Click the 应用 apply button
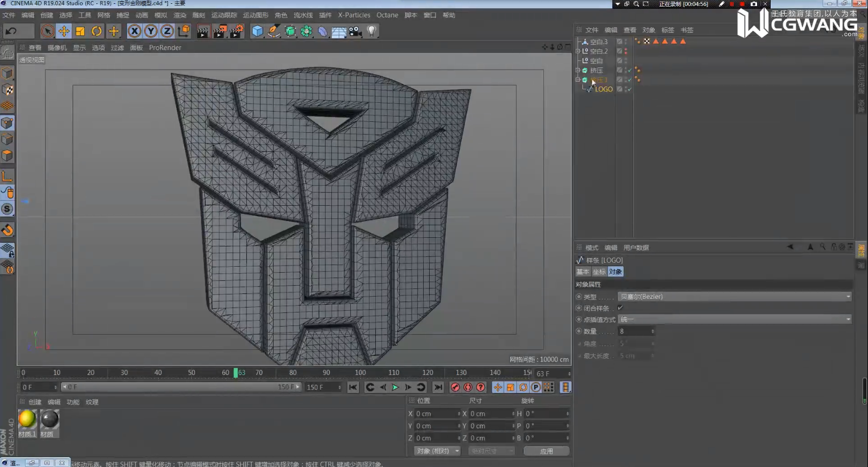The width and height of the screenshot is (868, 467). click(x=547, y=451)
